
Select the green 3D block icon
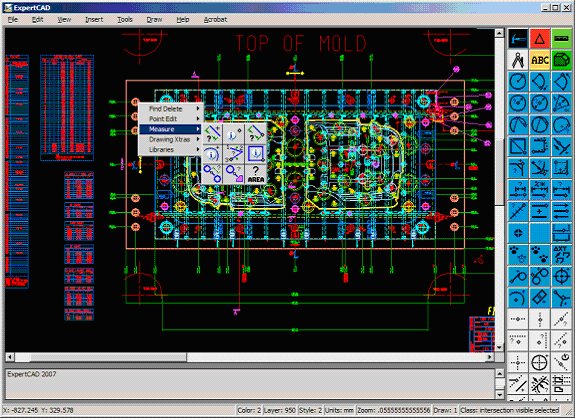561,60
